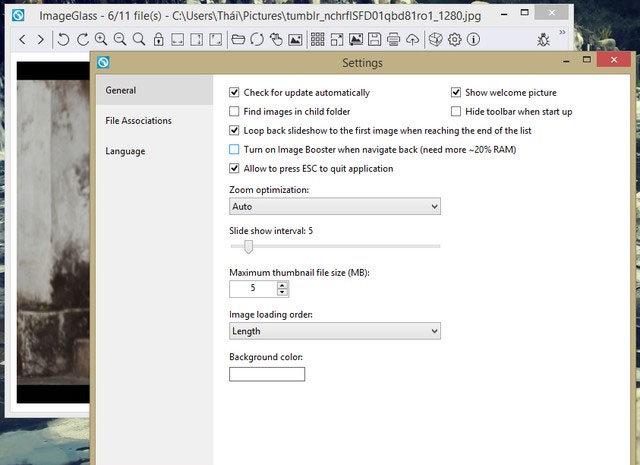The image size is (640, 465).
Task: Uncheck Check for update automatically
Action: (235, 92)
